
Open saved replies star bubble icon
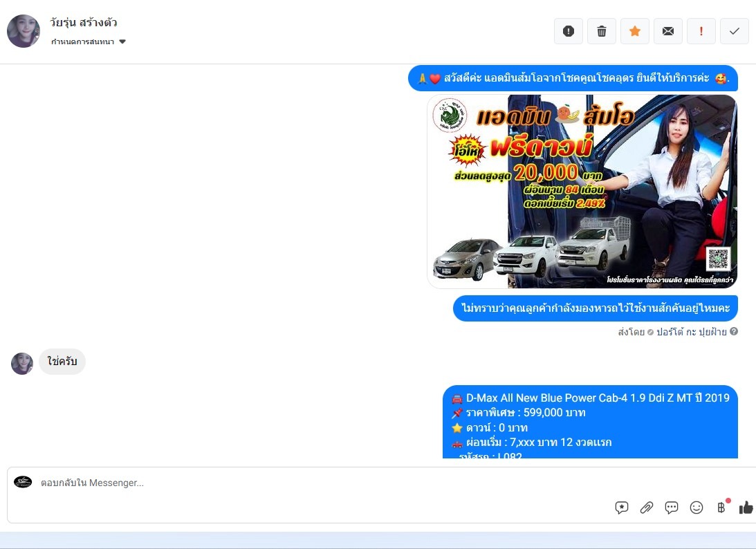click(x=622, y=507)
